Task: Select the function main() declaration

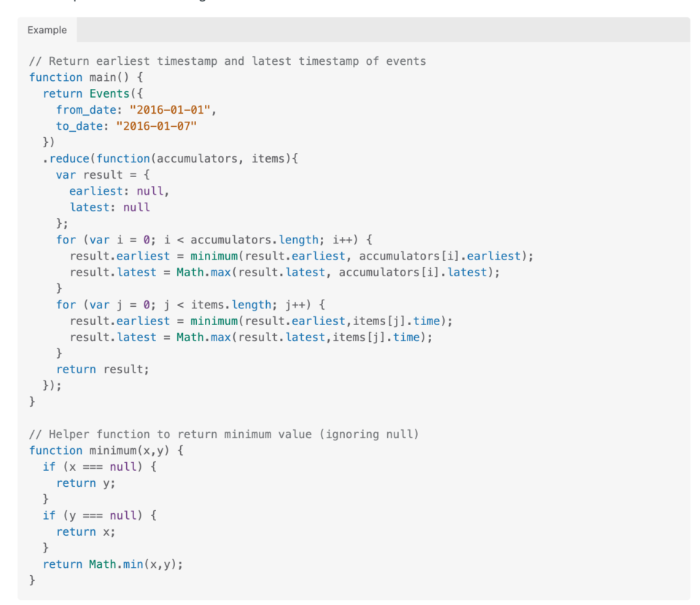Action: click(84, 77)
